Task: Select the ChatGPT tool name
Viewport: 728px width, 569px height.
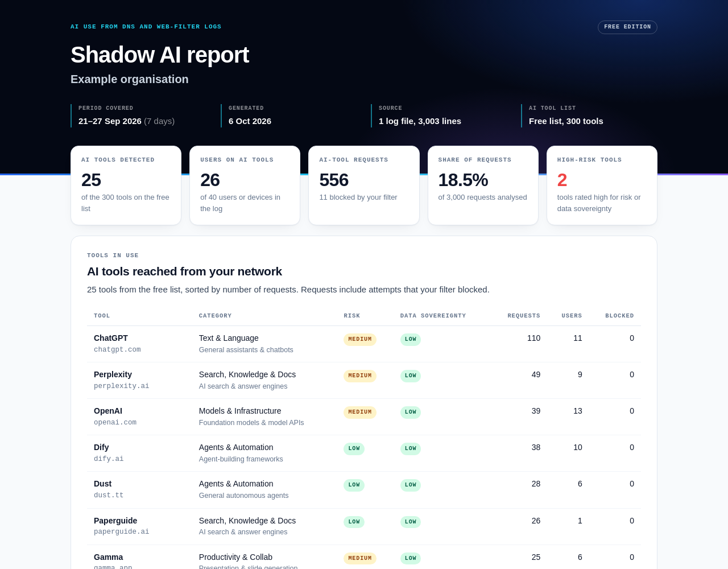Action: (111, 338)
